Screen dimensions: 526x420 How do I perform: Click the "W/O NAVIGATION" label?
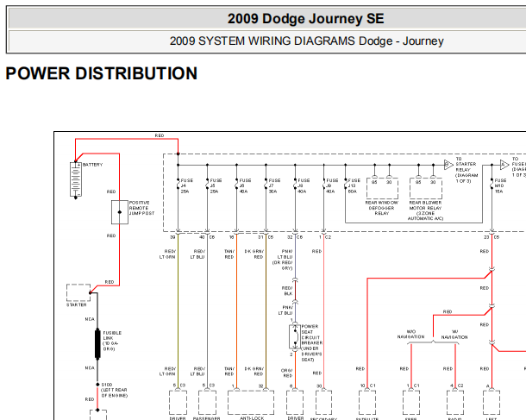tap(411, 334)
